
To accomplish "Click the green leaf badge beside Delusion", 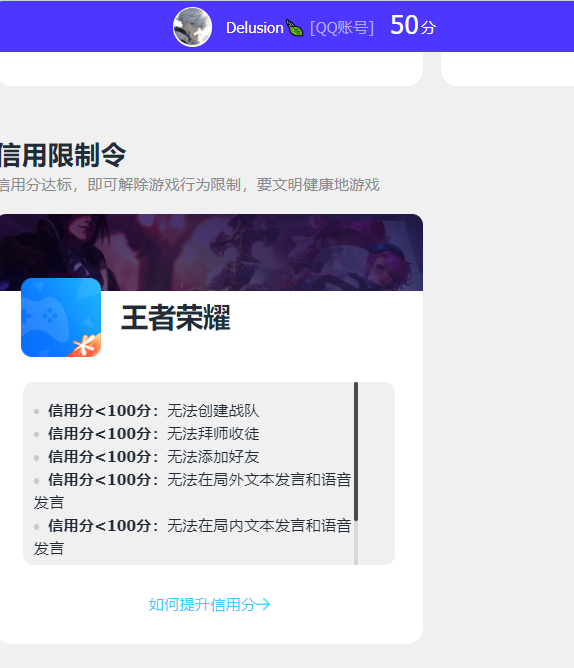I will coord(294,28).
